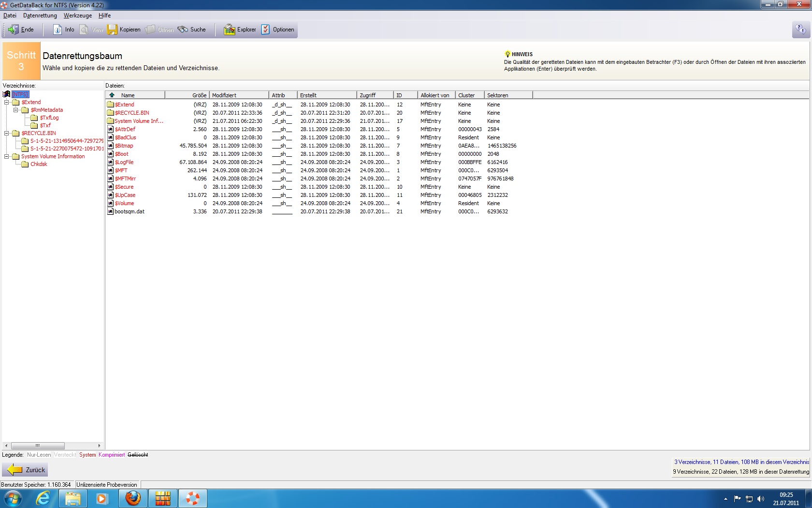Select $Secure file icon
This screenshot has height=508, width=812.
tap(110, 187)
